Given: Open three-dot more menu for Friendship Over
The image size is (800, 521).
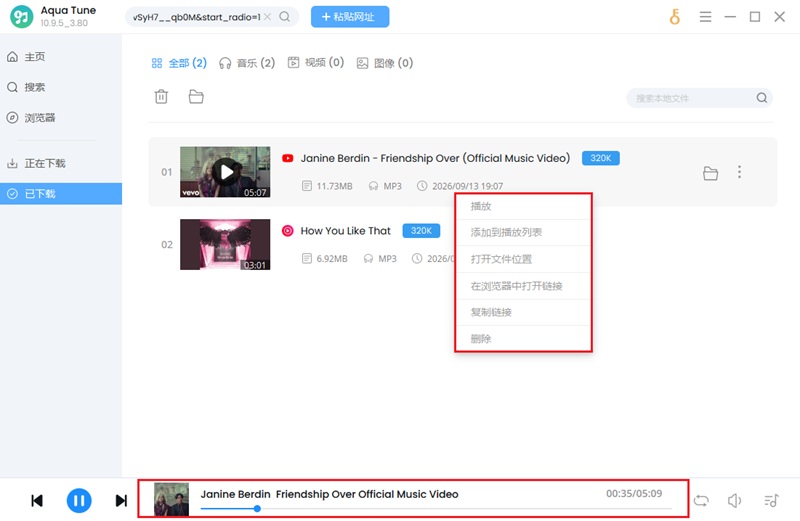Looking at the screenshot, I should click(739, 172).
